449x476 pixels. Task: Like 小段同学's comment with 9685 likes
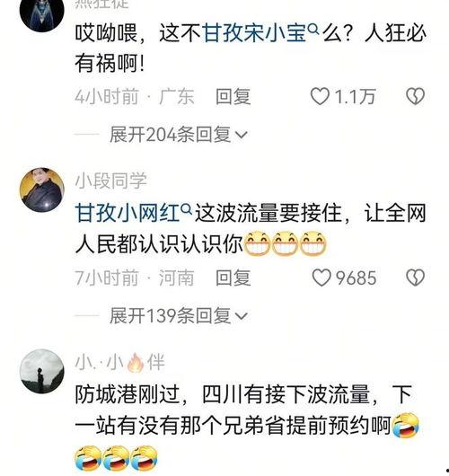click(x=321, y=278)
